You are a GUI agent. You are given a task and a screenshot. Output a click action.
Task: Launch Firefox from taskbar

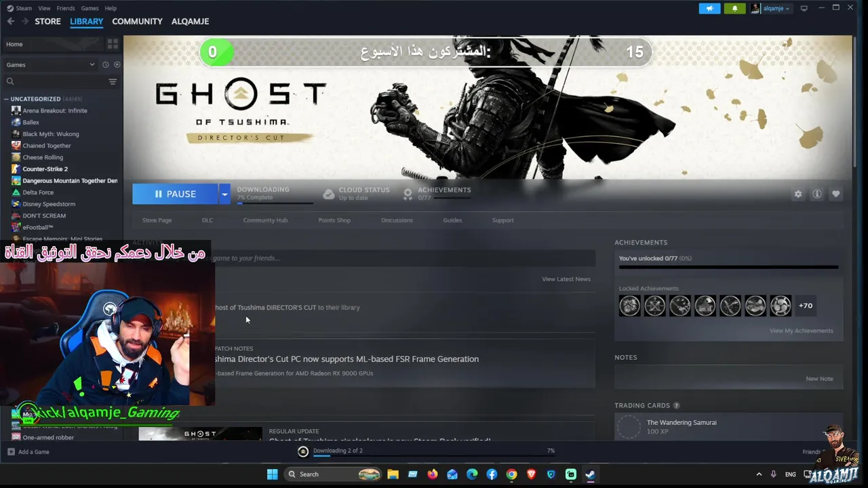tap(433, 474)
